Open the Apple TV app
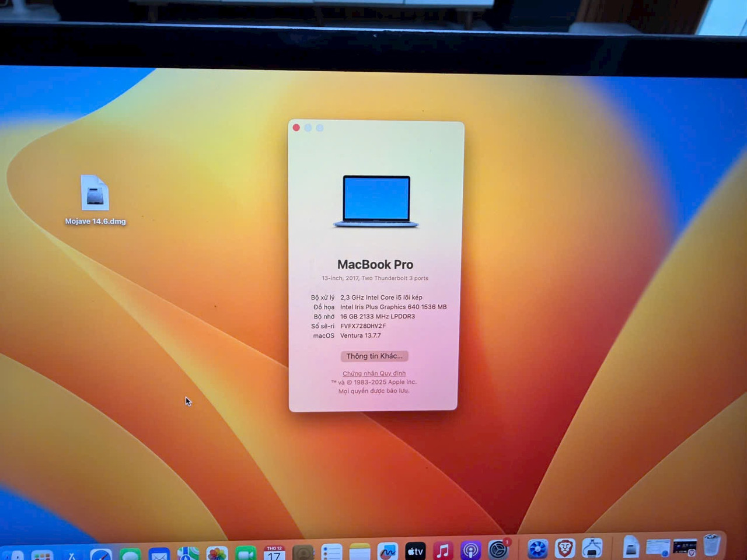 pos(416,551)
